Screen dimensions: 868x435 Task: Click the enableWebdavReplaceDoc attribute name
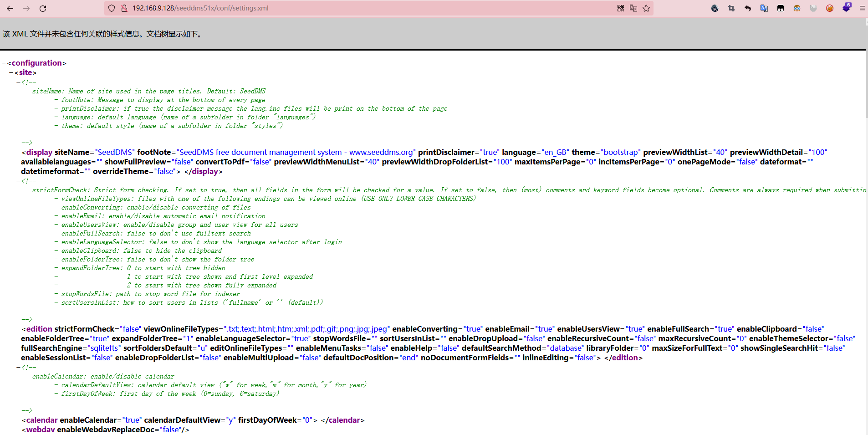coord(106,430)
